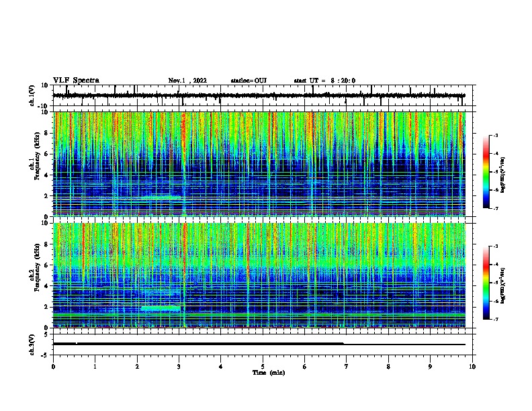
Task: Click the faint 2 kHz emission band in ch.1 spectrogram
Action: click(162, 197)
